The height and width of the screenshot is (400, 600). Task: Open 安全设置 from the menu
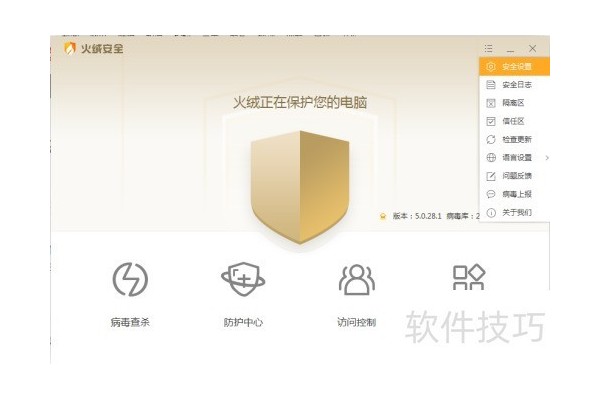click(514, 67)
